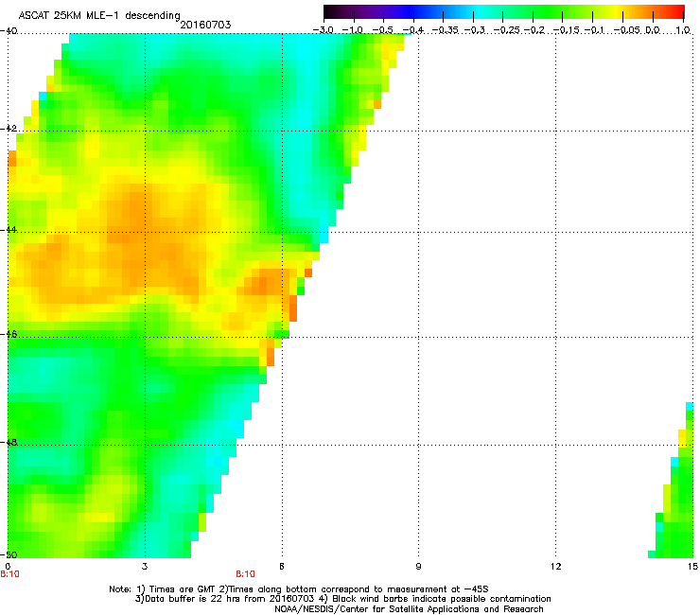
Task: Click the -0.3 label on the color scale
Action: [x=475, y=30]
